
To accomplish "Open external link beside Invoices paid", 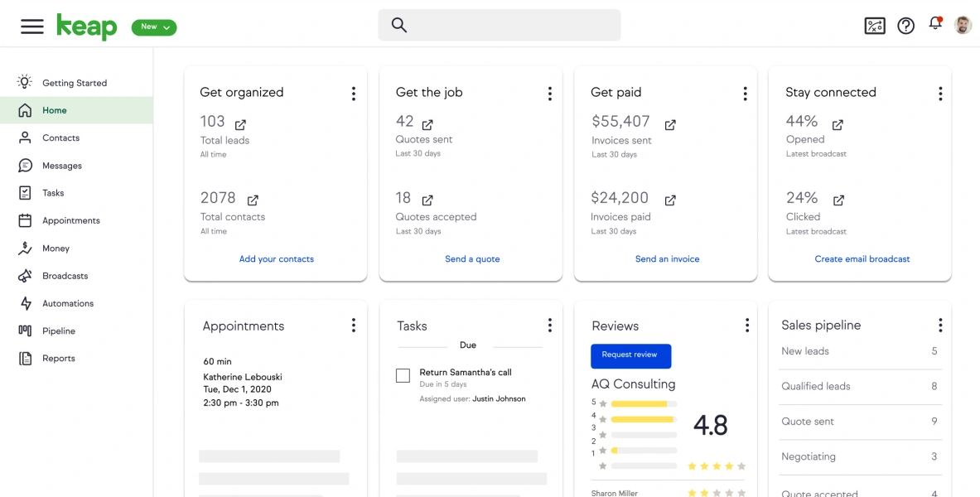I will click(x=670, y=200).
